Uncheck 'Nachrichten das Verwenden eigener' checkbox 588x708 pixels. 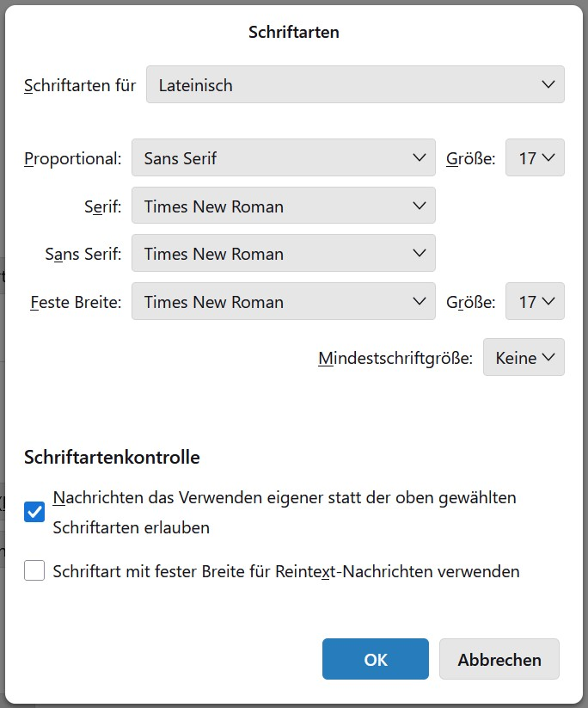point(34,512)
